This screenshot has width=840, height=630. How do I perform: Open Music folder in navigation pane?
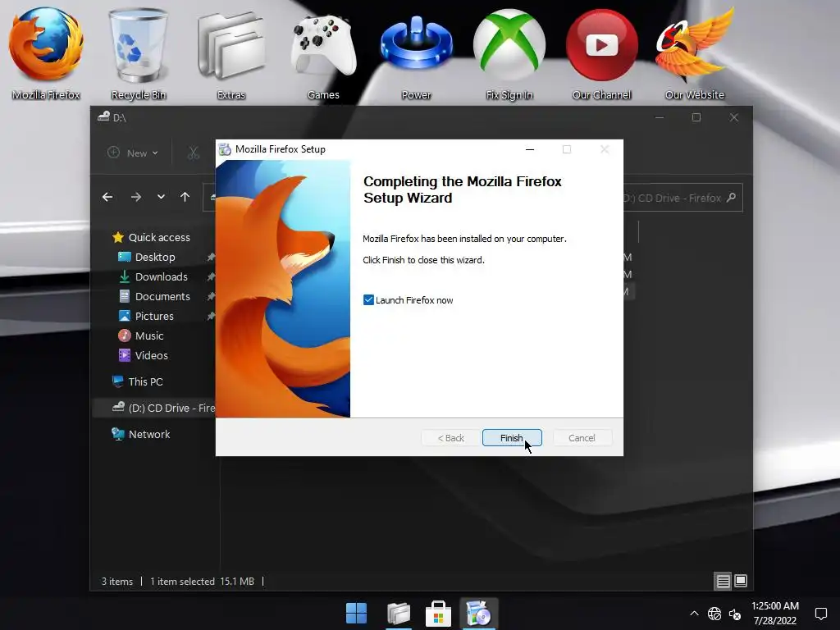point(141,336)
